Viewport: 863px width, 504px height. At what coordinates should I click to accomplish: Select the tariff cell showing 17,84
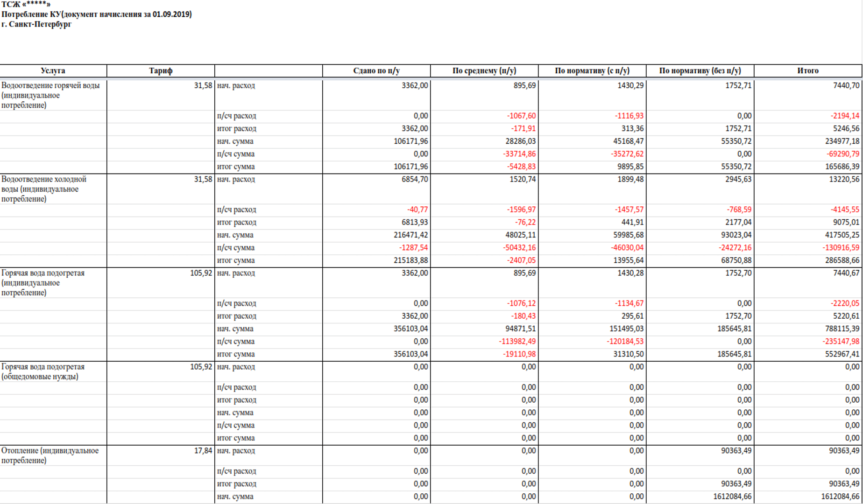pos(203,451)
